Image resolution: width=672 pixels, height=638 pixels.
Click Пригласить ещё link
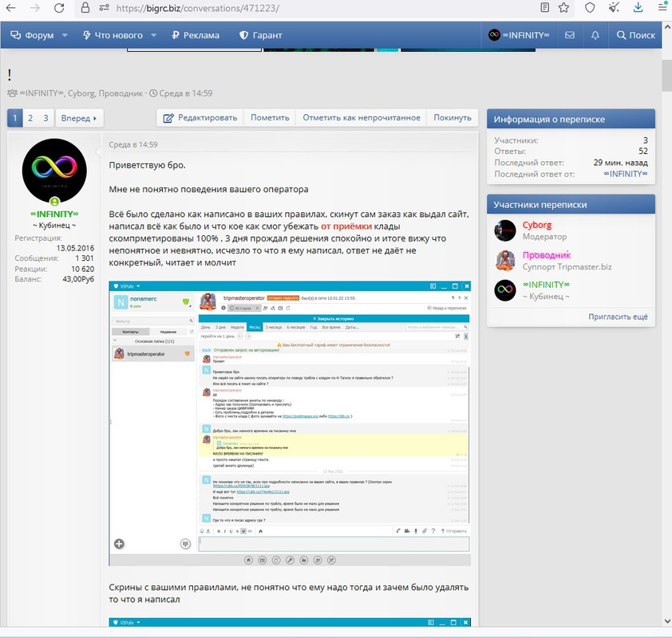click(x=618, y=317)
